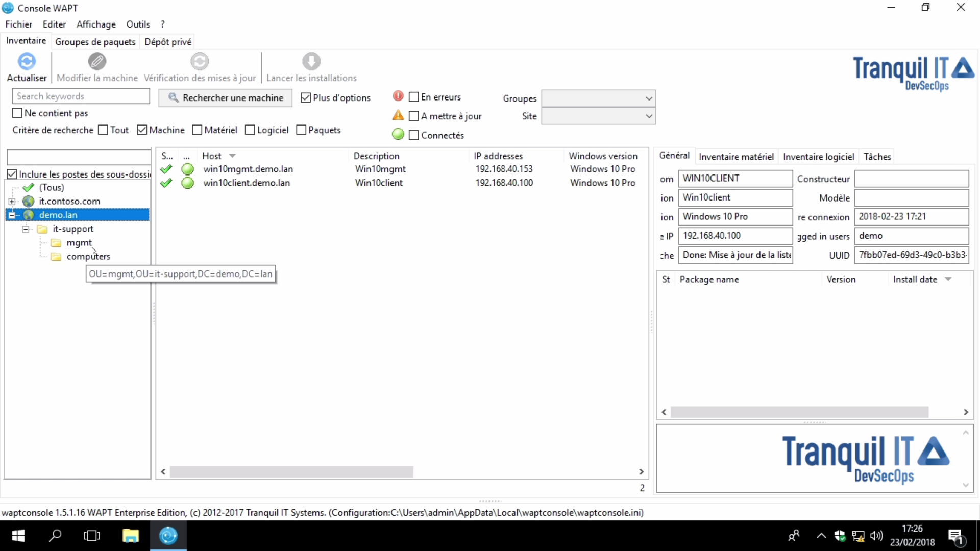Screen dimensions: 980x551
Task: Click green checkmark status of win10mgmt.demo.lan
Action: (x=166, y=169)
